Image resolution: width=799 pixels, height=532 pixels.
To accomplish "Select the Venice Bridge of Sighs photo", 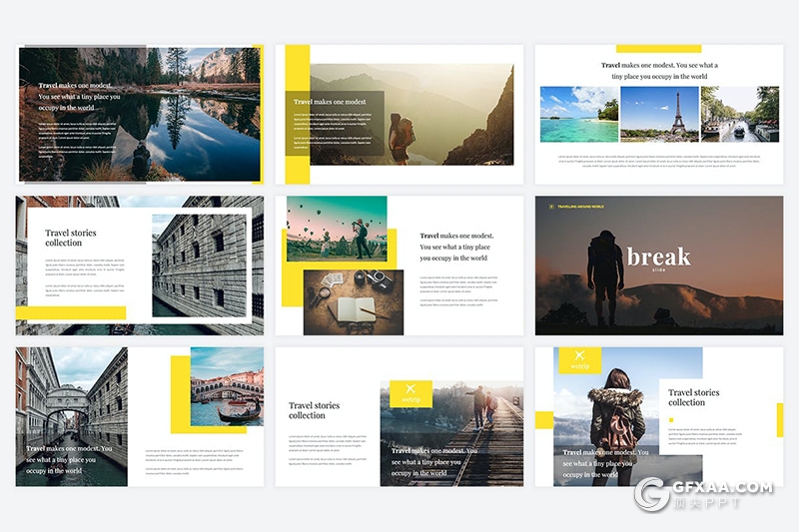I will pos(72,416).
